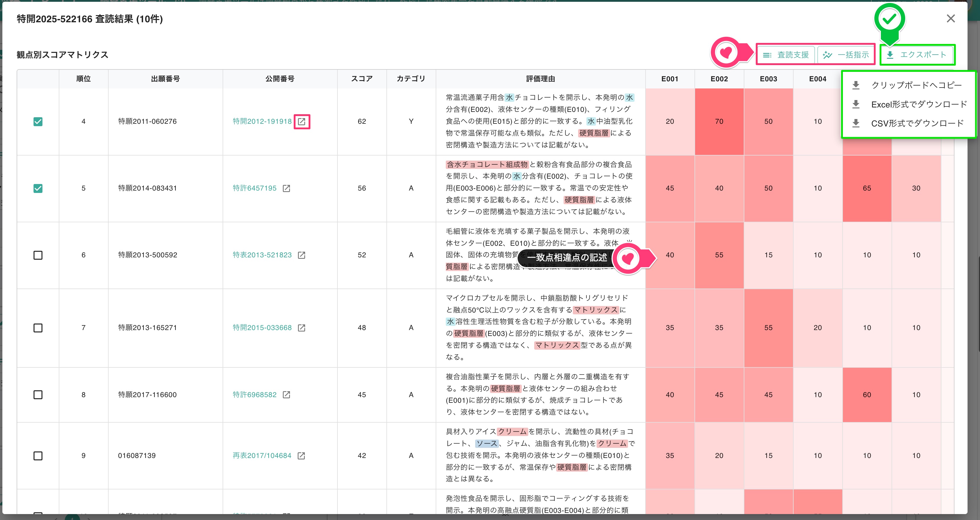Click E002 cell 55 in rank 6 row
Viewport: 980px width, 520px height.
pos(719,255)
